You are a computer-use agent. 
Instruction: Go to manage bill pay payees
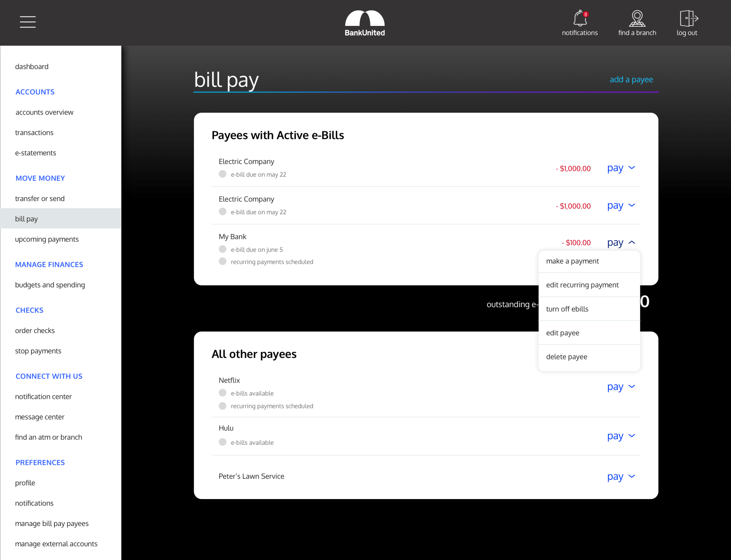coord(52,523)
